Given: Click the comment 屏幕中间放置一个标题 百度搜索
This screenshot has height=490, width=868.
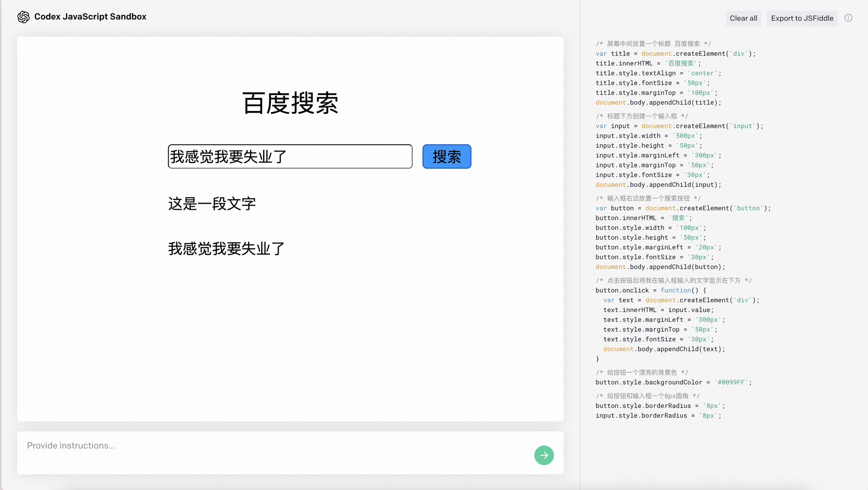Looking at the screenshot, I should [x=653, y=44].
